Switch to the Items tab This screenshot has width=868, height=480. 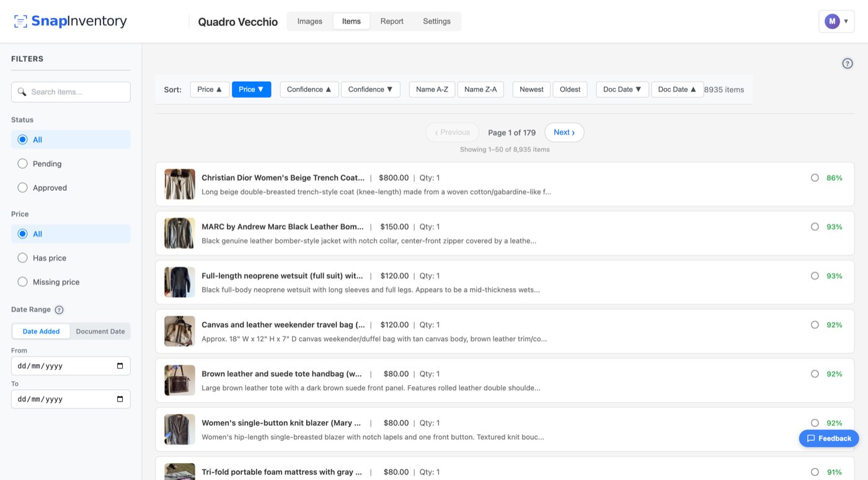pyautogui.click(x=352, y=21)
